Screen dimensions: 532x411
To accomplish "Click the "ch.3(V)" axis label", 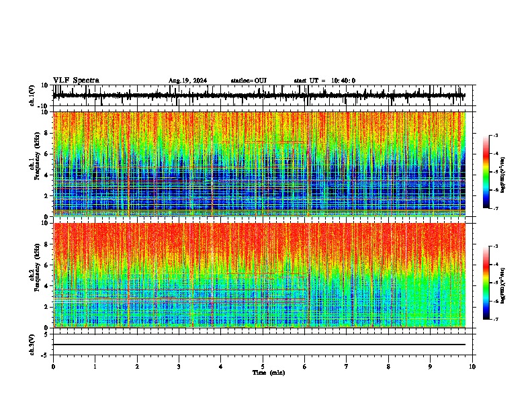I will coord(32,345).
